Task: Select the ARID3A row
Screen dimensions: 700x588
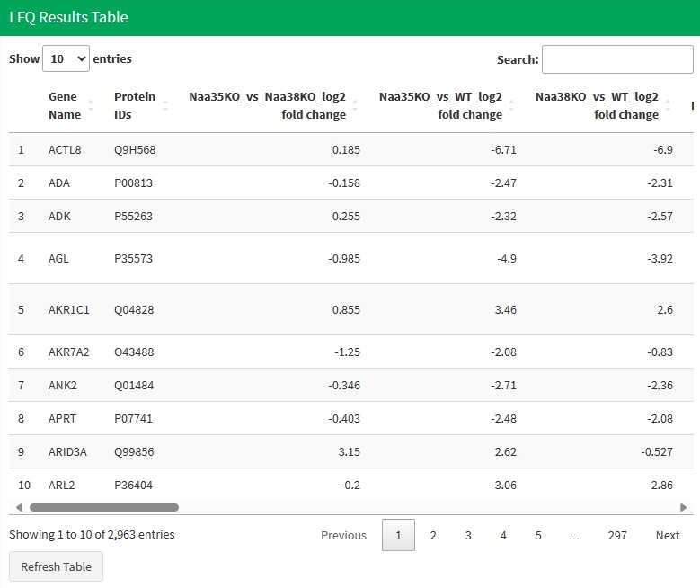Action: click(67, 451)
